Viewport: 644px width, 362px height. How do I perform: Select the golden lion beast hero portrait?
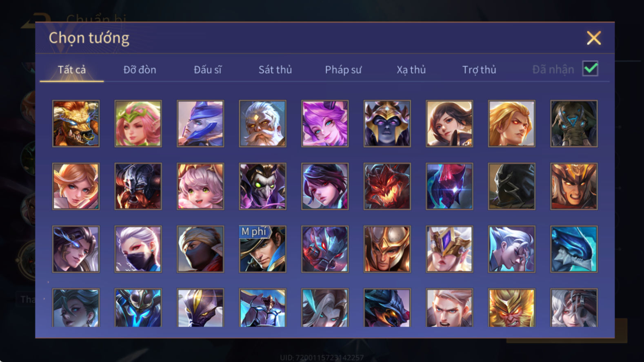click(x=76, y=124)
